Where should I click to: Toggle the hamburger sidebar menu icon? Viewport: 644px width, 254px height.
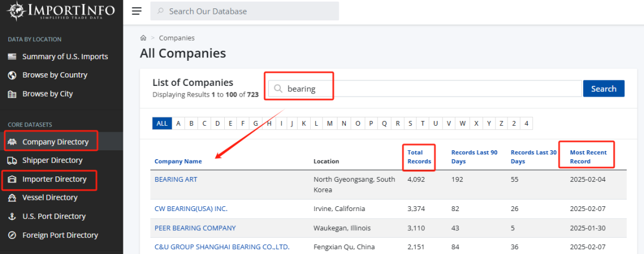coord(137,11)
